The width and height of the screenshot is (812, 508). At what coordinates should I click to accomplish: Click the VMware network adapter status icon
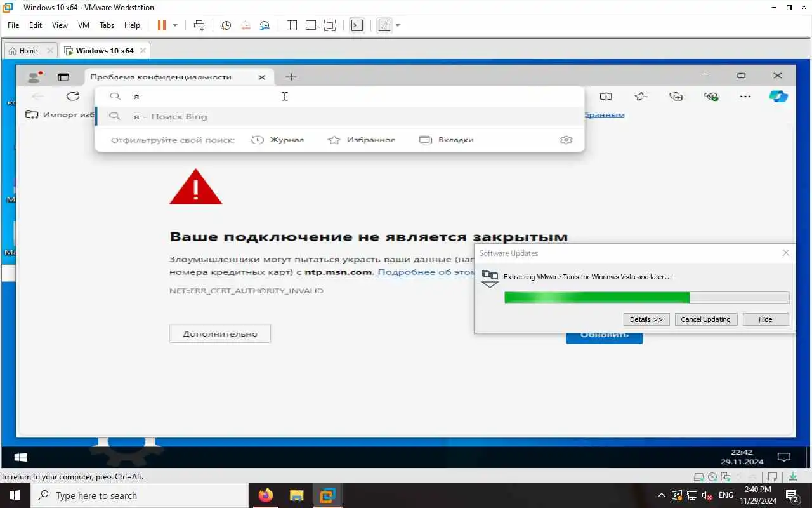pos(726,478)
